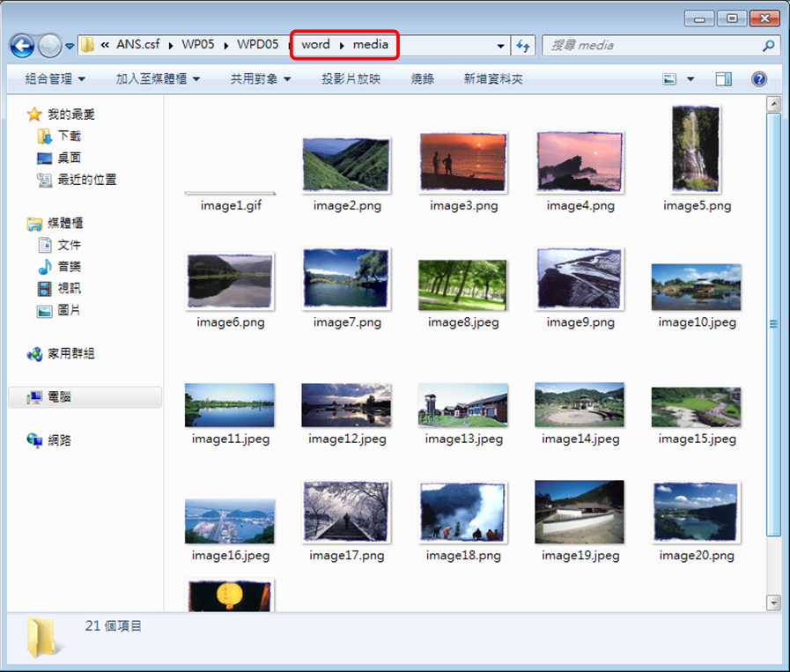Select image3.png sunset thumbnail
Image resolution: width=790 pixels, height=672 pixels.
[463, 162]
